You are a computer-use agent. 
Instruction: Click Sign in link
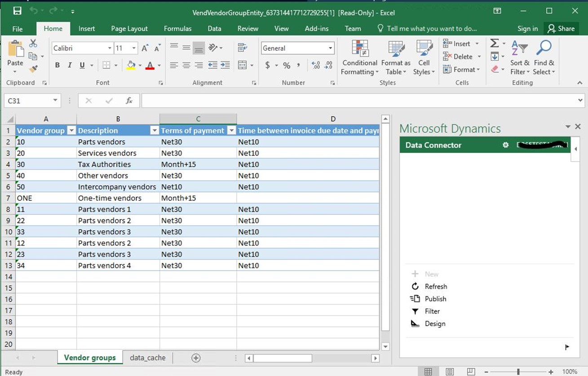pos(527,28)
